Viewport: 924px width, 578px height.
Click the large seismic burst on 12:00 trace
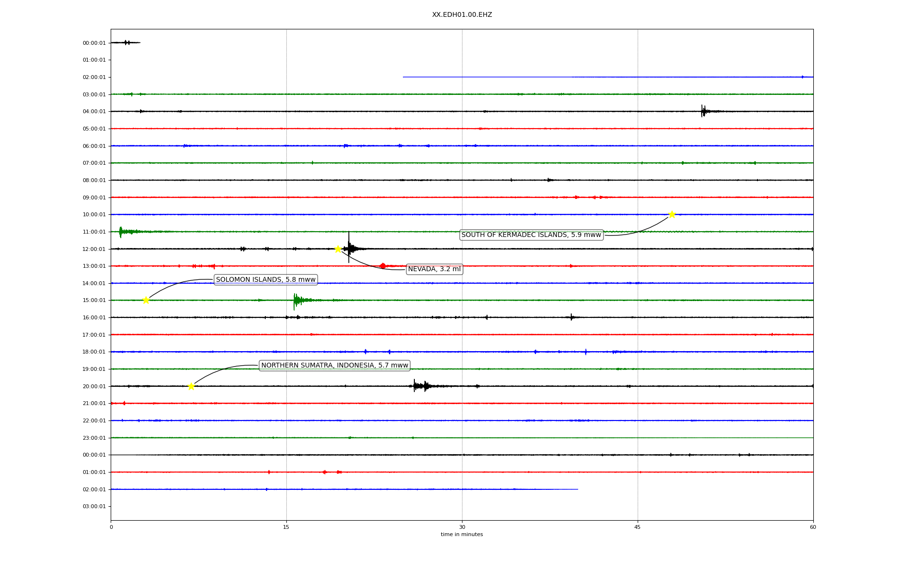pos(350,249)
